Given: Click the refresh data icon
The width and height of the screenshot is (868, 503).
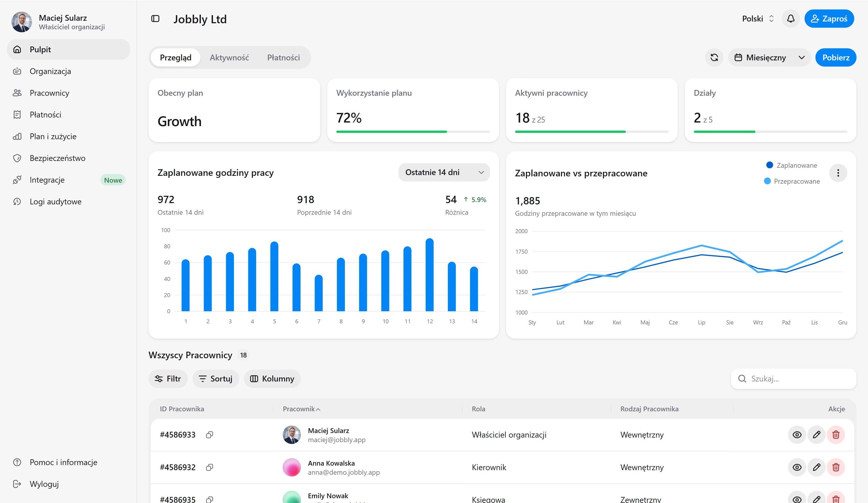Looking at the screenshot, I should [714, 58].
